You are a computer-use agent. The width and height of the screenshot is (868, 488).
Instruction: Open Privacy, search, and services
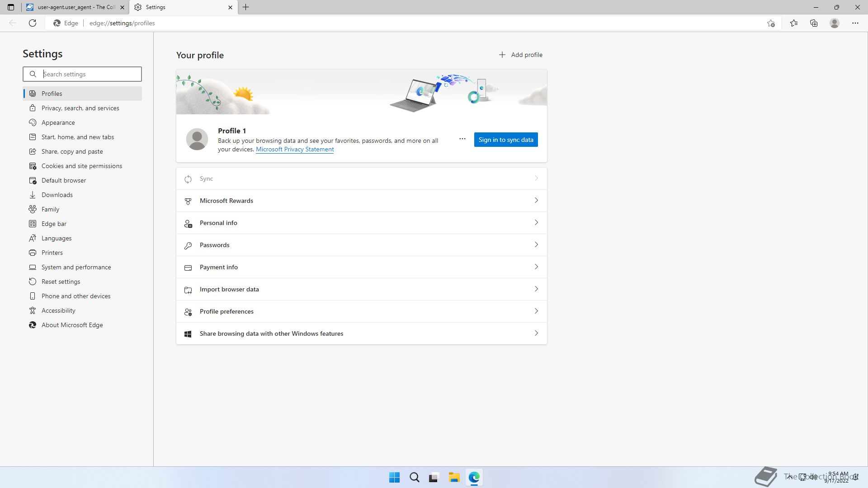82,108
